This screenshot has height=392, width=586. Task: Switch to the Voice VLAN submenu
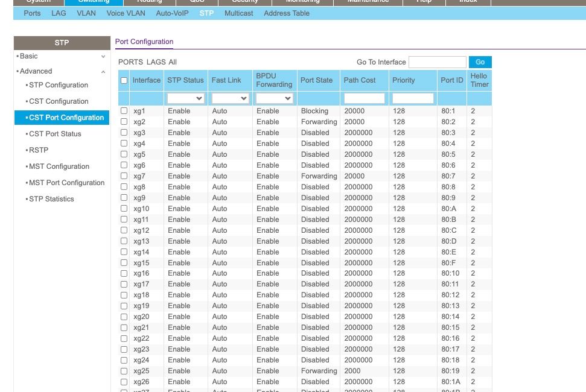coord(126,13)
